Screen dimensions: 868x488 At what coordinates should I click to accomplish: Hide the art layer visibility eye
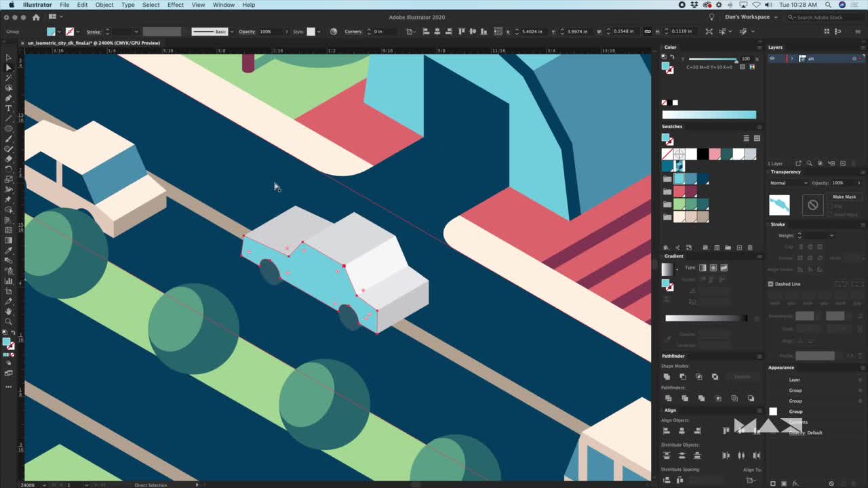pyautogui.click(x=772, y=58)
